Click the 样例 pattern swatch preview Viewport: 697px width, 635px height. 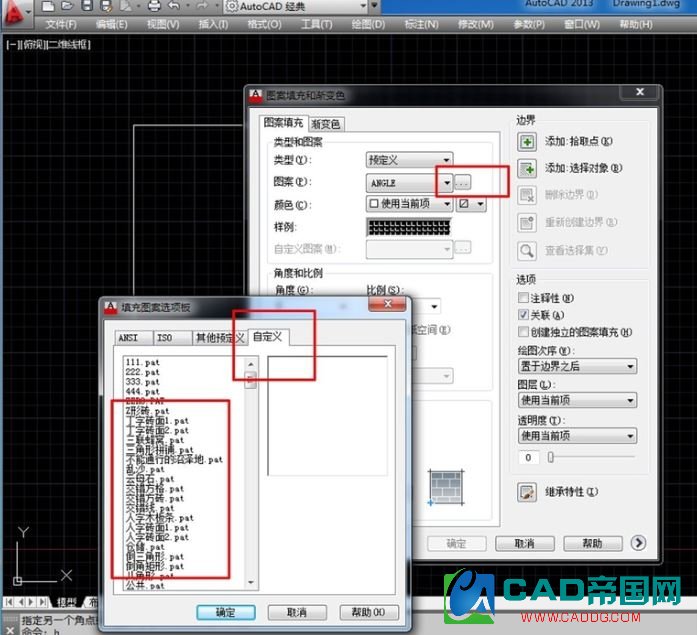409,228
